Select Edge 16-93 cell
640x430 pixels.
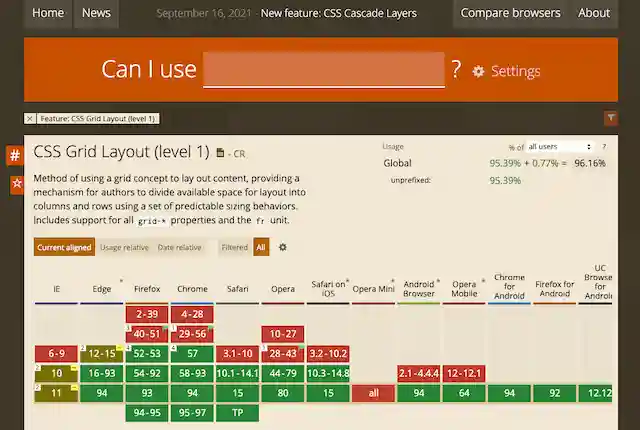[x=102, y=373]
